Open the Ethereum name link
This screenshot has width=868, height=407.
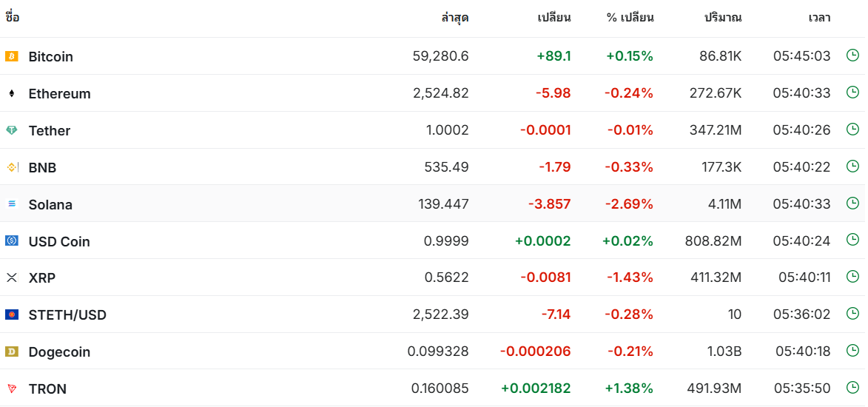[x=59, y=94]
